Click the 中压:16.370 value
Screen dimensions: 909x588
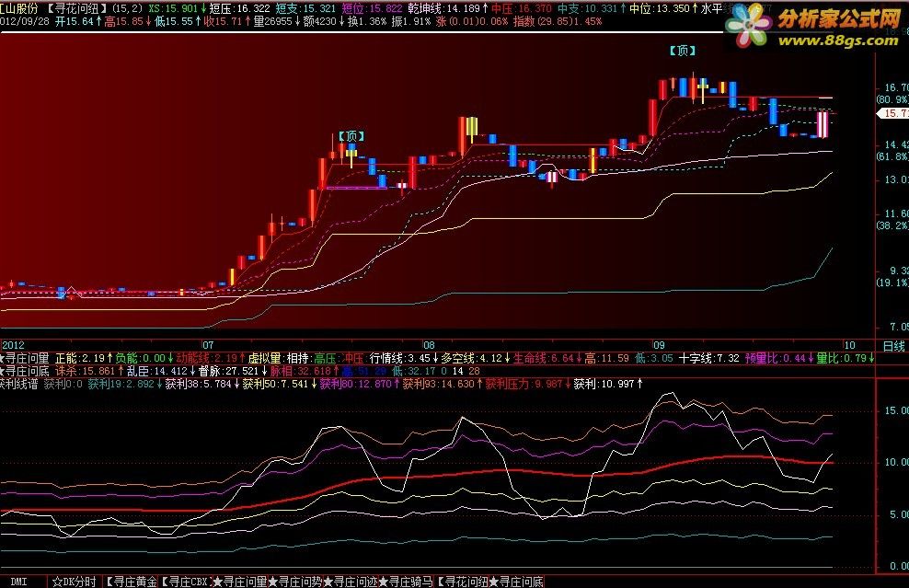tap(521, 8)
